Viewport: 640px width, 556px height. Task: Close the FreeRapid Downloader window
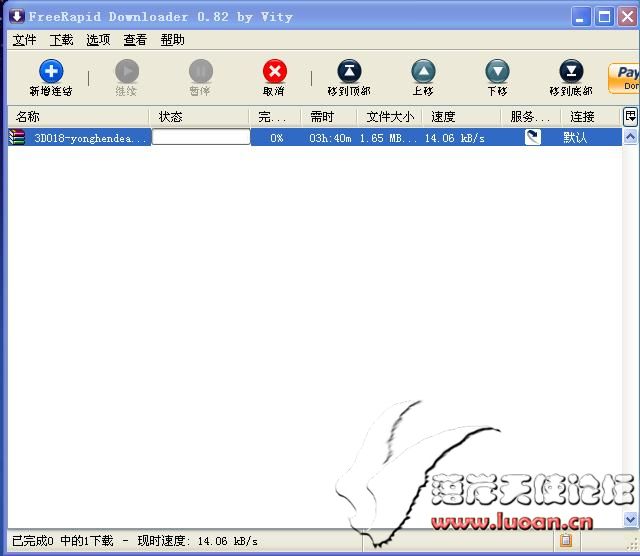click(x=627, y=17)
